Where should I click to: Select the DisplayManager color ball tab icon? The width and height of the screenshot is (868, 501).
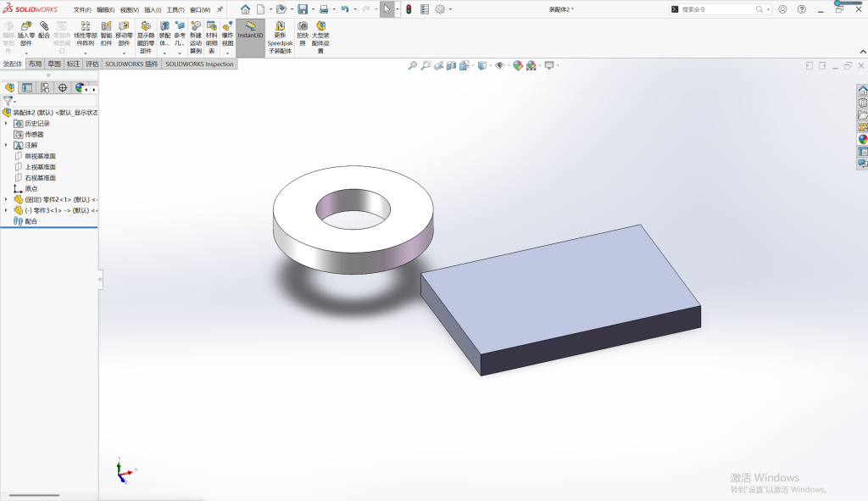[x=80, y=87]
